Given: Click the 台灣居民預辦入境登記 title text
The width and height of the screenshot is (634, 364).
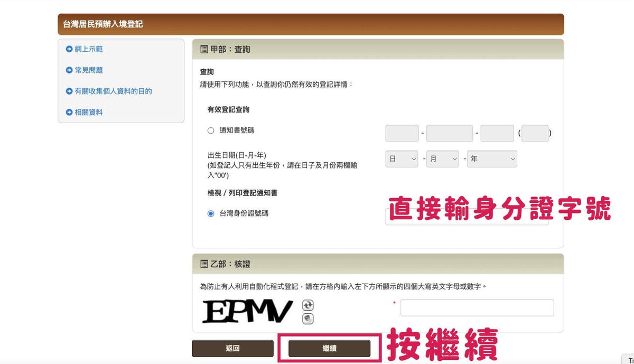Looking at the screenshot, I should point(103,24).
